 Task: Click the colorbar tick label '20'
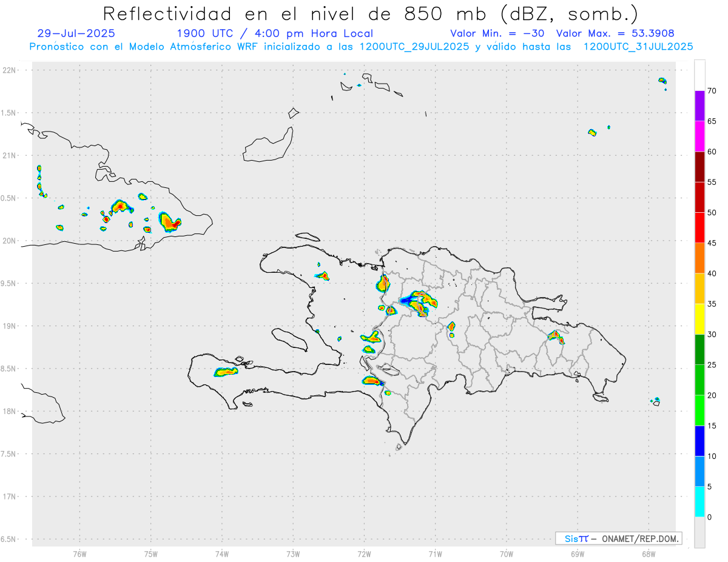(712, 395)
